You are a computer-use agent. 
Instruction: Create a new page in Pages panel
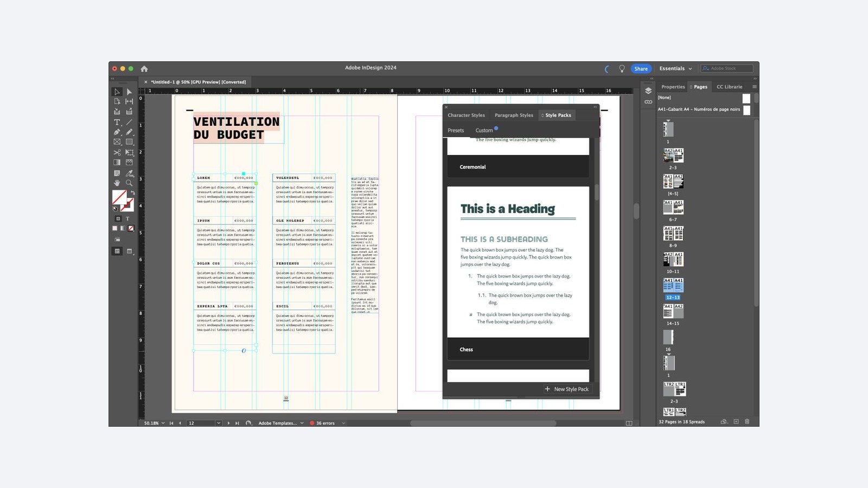click(736, 421)
